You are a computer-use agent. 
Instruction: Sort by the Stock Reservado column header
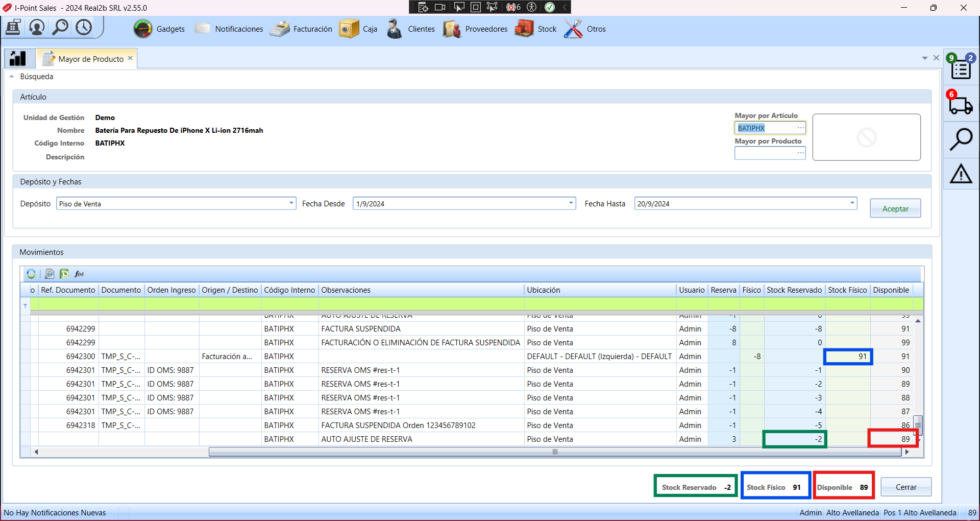point(794,290)
